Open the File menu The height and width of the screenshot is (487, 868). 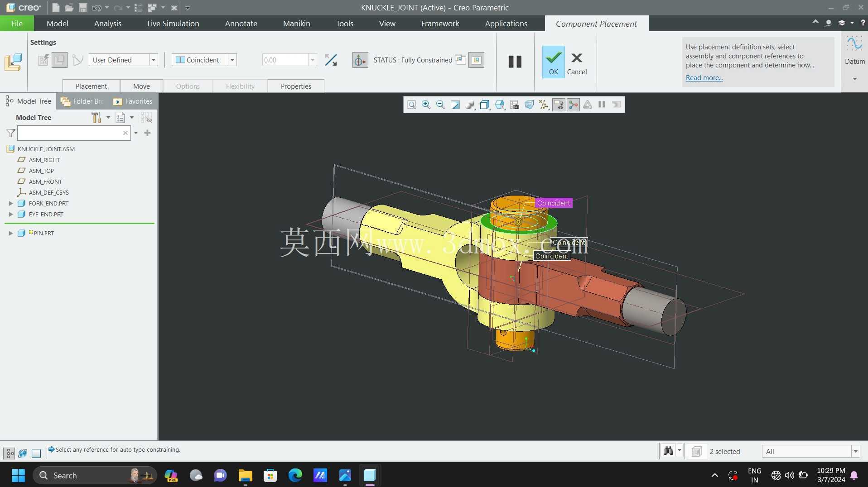click(x=17, y=24)
